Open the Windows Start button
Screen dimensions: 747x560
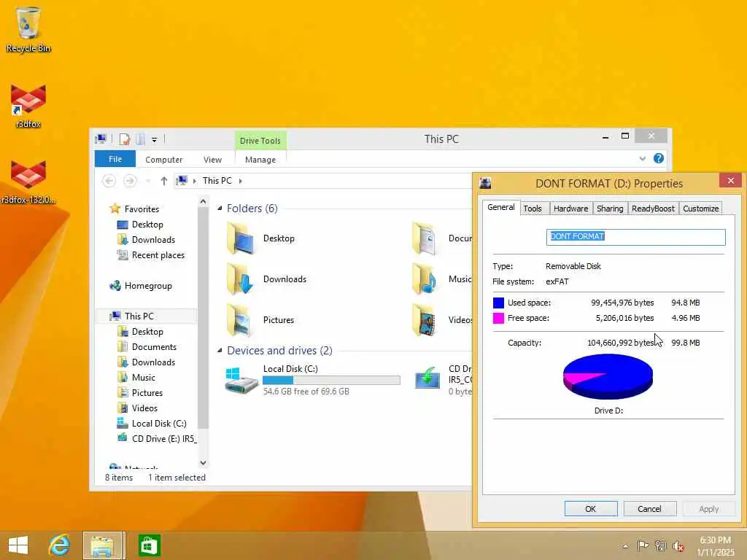(x=18, y=545)
